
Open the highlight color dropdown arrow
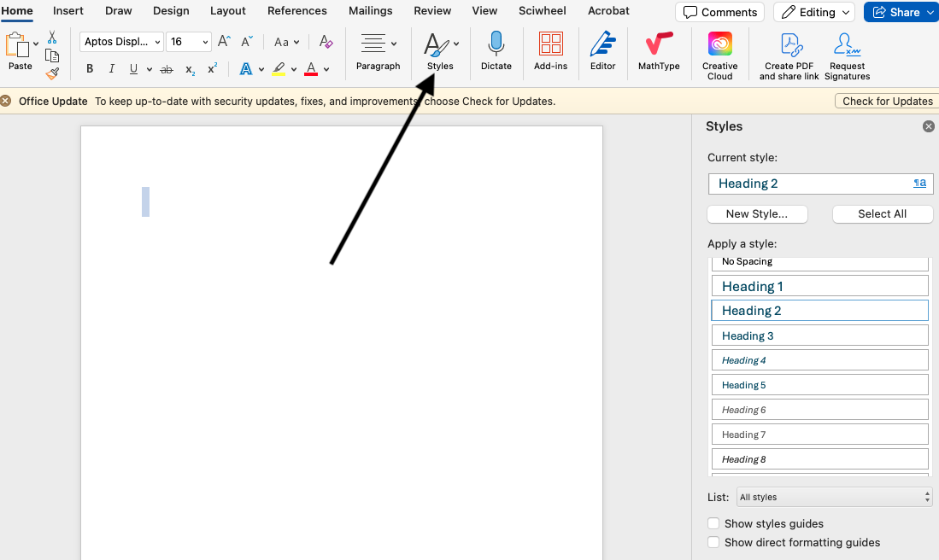click(294, 69)
